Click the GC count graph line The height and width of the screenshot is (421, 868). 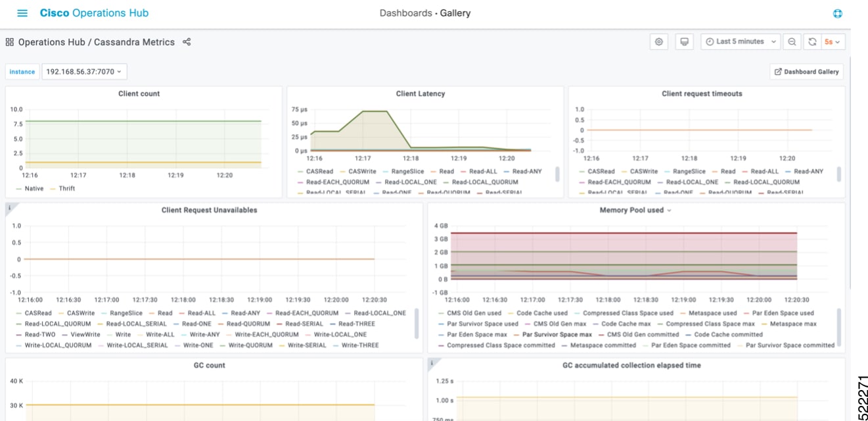(x=200, y=405)
